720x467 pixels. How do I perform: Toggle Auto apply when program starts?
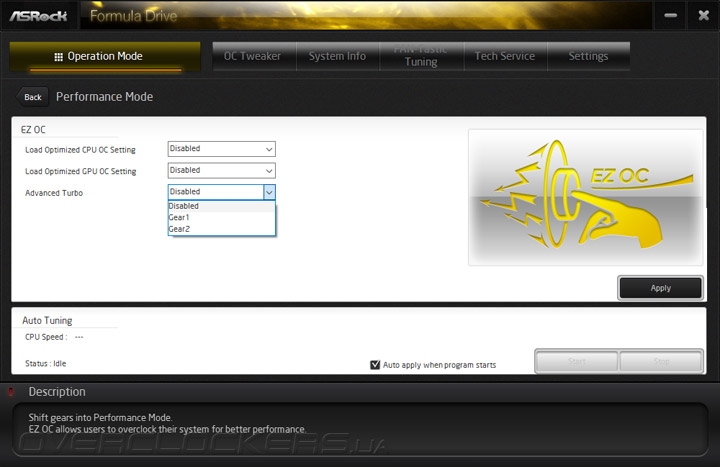tap(375, 365)
